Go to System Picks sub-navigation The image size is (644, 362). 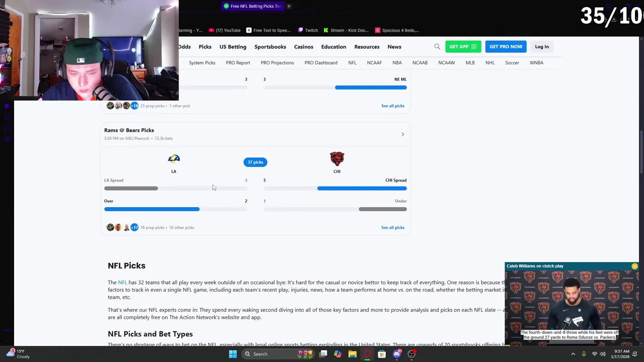tap(202, 63)
